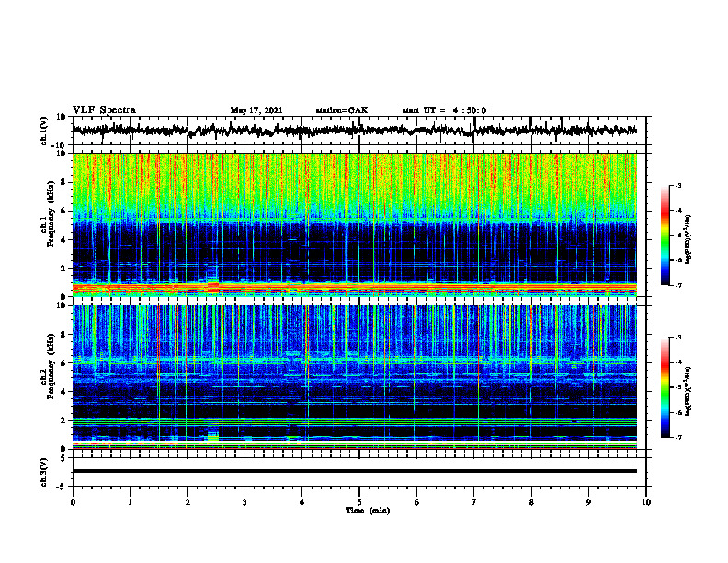This screenshot has width=728, height=563.
Task: Click the 6 minute tick label on Time axis
Action: click(416, 502)
